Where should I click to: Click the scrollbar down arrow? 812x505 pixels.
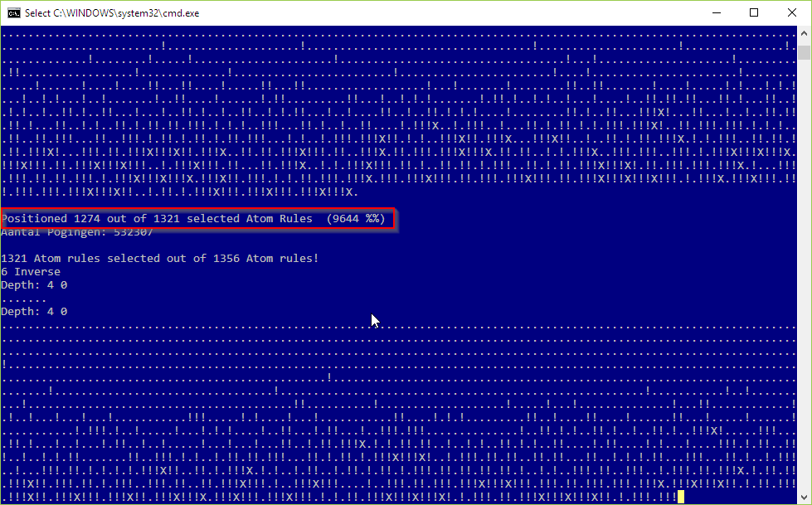[x=804, y=498]
